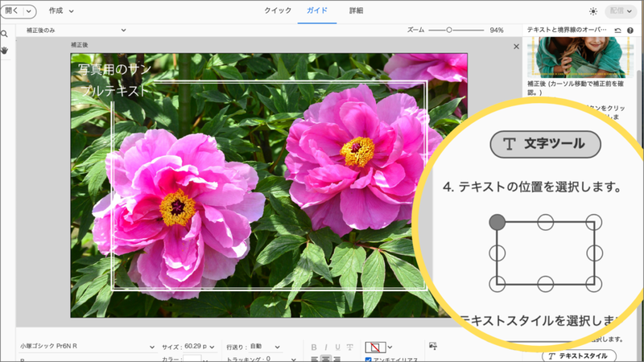This screenshot has width=644, height=362.
Task: Click the テキストと境界線のオーバー… panel title
Action: coord(567,30)
